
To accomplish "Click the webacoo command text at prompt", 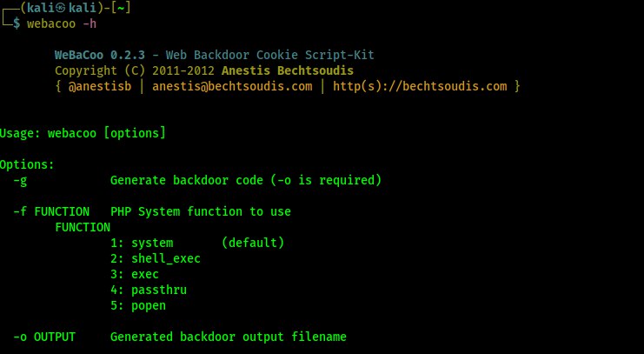I will [51, 23].
